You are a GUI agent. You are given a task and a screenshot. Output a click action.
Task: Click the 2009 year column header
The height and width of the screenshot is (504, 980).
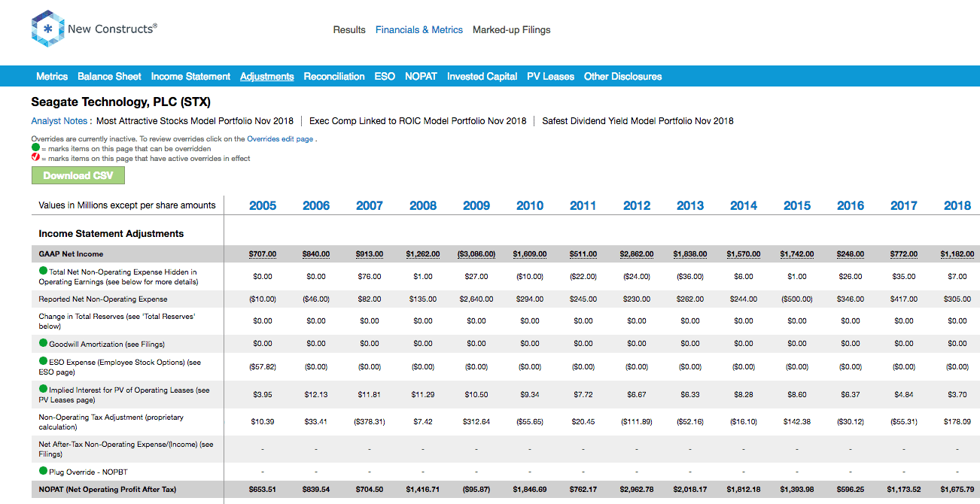pos(476,205)
